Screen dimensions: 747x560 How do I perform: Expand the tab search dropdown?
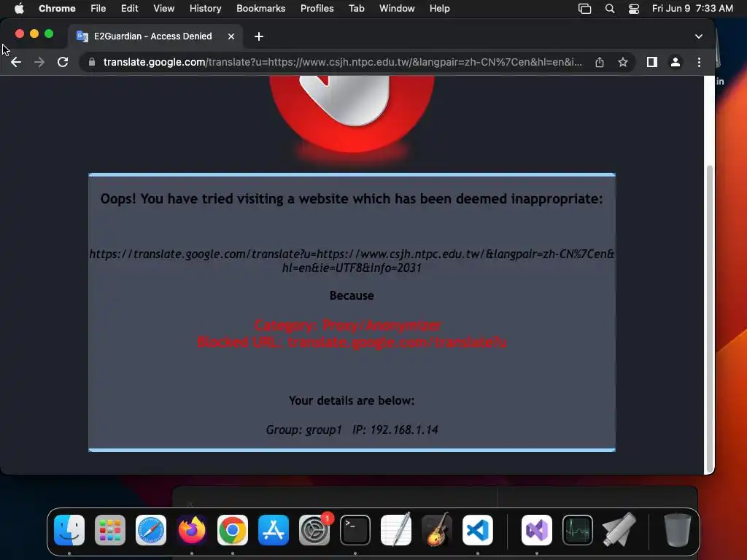698,36
